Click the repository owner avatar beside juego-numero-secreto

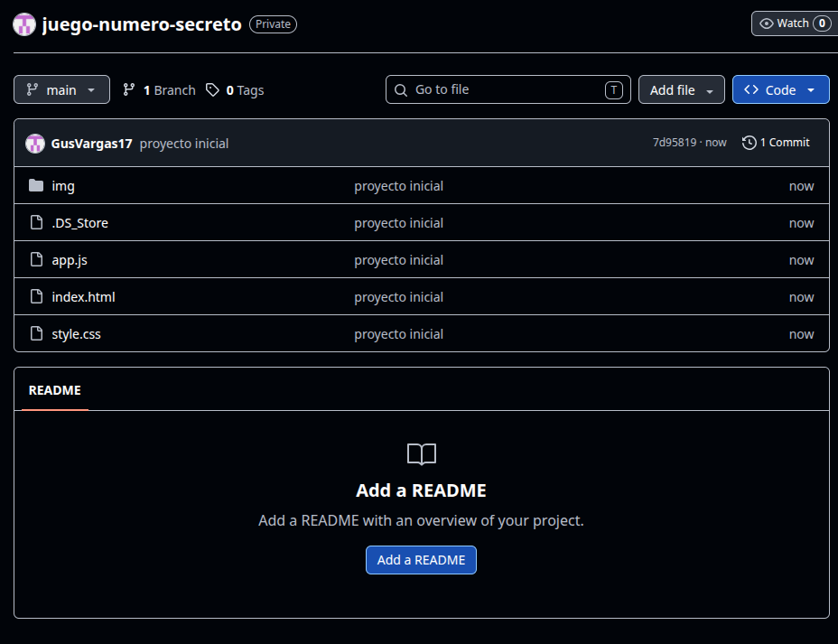pos(24,24)
